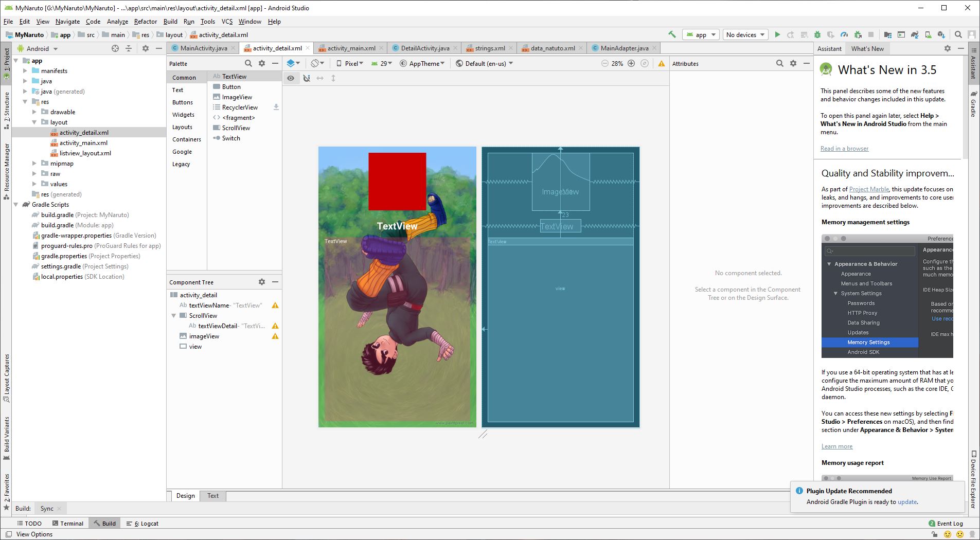Open the Event Log button
This screenshot has width=980, height=540.
click(x=946, y=523)
